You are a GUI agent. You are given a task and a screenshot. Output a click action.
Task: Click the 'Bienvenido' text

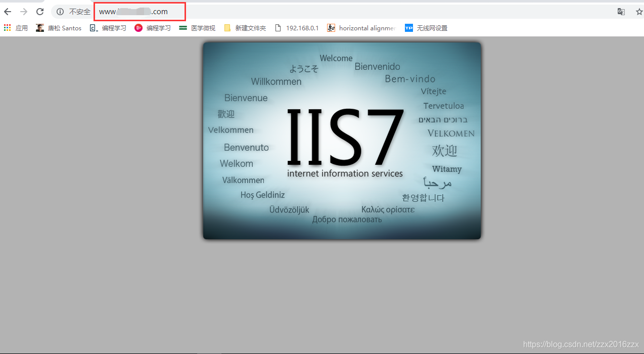[378, 66]
